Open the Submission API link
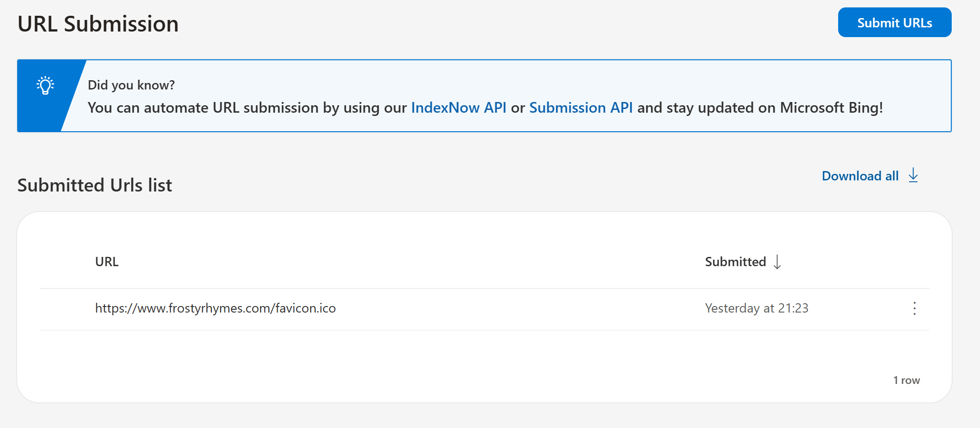The width and height of the screenshot is (980, 428). (581, 108)
